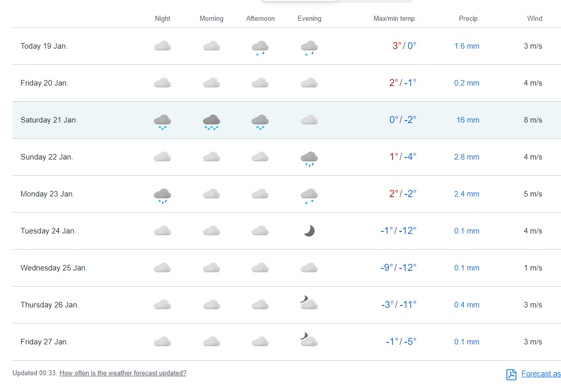
Task: Click Thursday evening partly cloudy moon icon
Action: (x=308, y=303)
